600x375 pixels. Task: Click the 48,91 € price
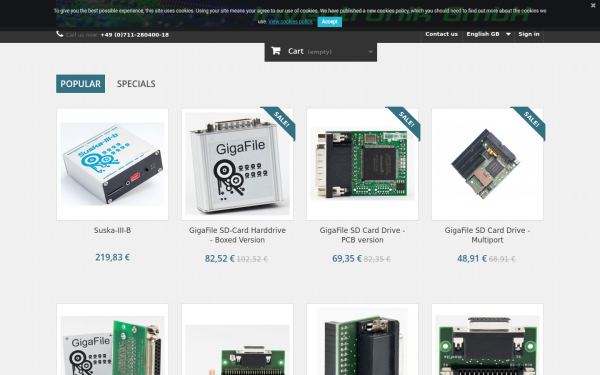pyautogui.click(x=472, y=259)
